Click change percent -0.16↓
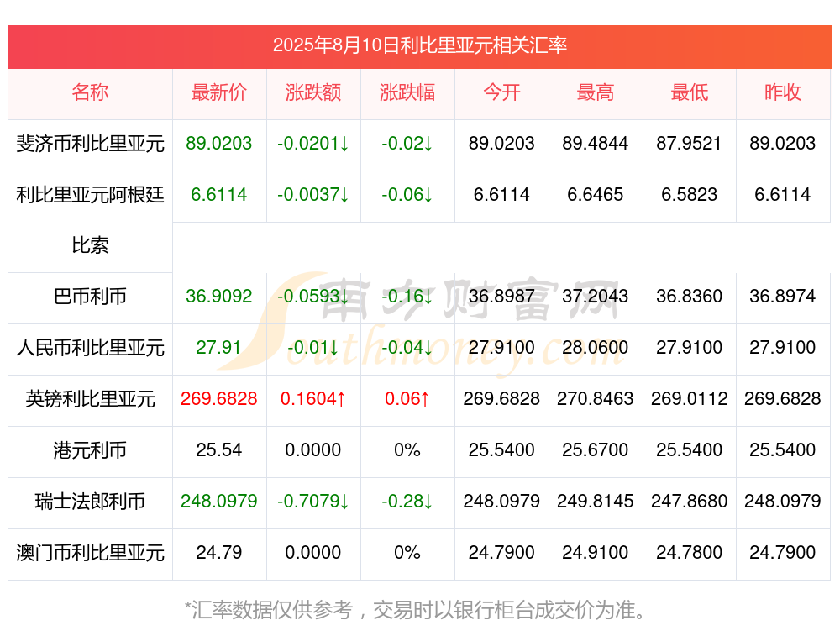840x636 pixels. [x=407, y=296]
